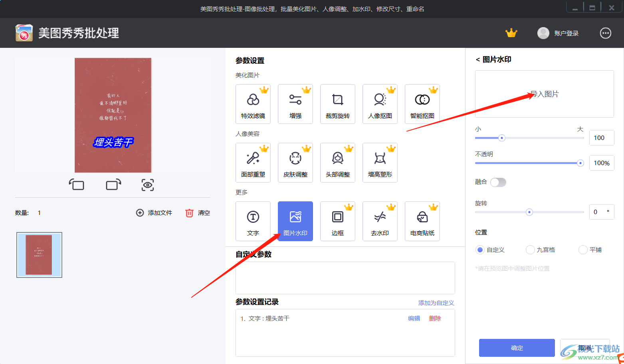Click the 参数设置记录 heading text
Viewport: 624px width, 364px height.
click(x=257, y=302)
